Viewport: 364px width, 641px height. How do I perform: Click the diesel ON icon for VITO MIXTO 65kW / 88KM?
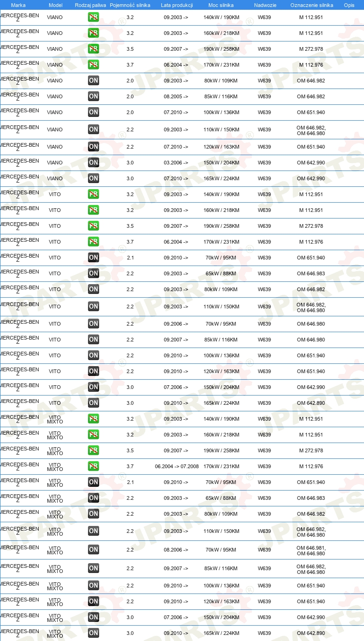(94, 498)
